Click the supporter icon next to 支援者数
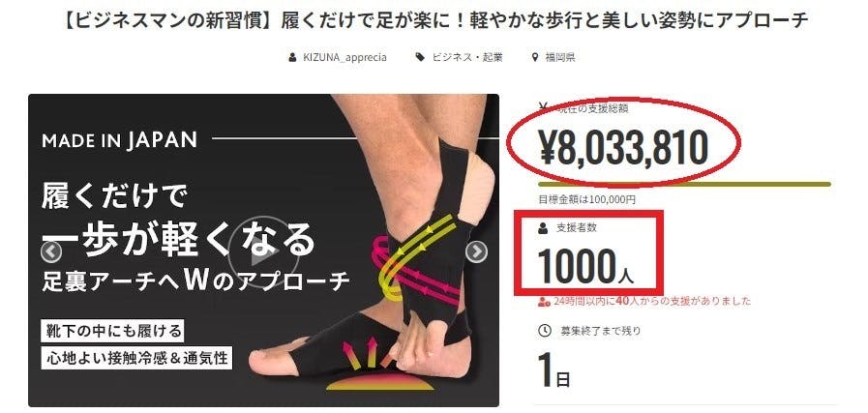 pos(543,227)
